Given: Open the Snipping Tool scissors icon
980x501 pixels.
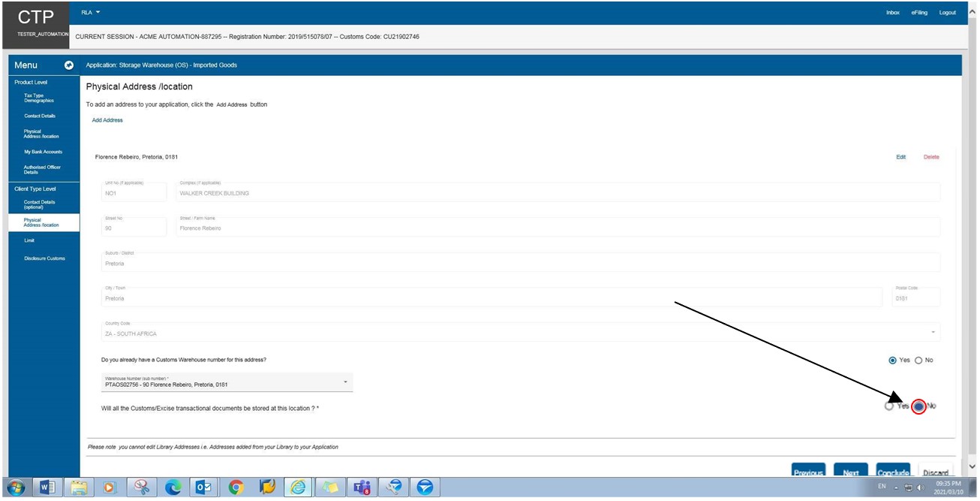Looking at the screenshot, I should [142, 487].
